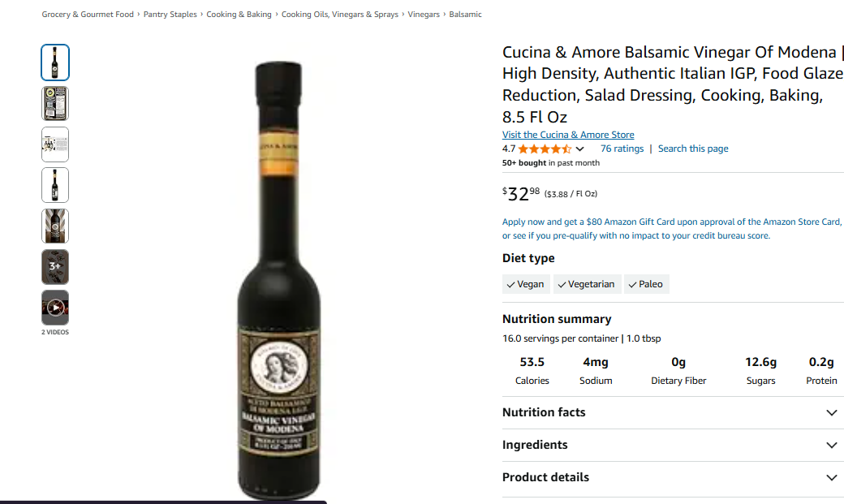Viewport: 844px width, 504px height.
Task: Select the Vegetarian diet type chip
Action: (x=587, y=284)
